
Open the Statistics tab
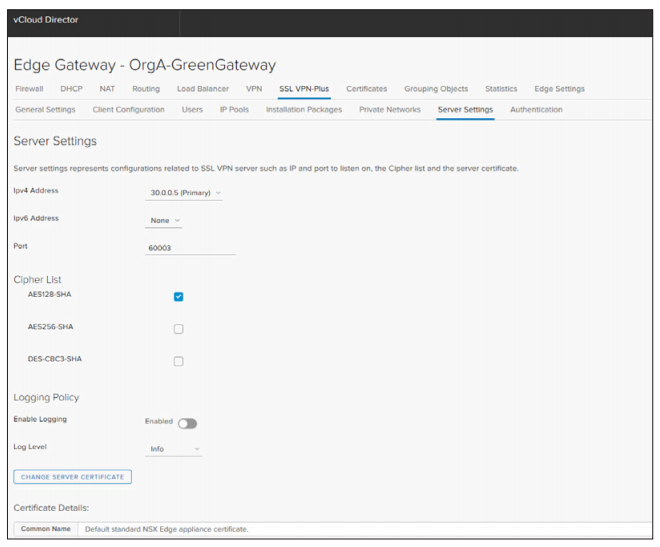(501, 89)
